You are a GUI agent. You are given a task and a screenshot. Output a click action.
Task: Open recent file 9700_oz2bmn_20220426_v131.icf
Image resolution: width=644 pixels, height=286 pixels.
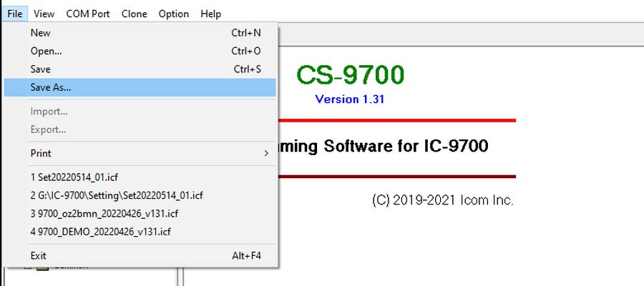(140, 214)
